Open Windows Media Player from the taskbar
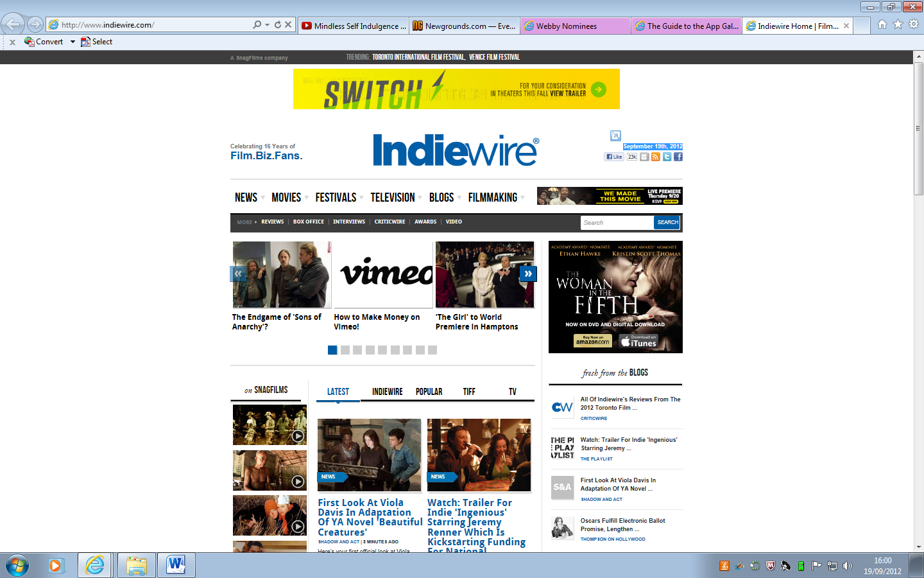 [55, 566]
